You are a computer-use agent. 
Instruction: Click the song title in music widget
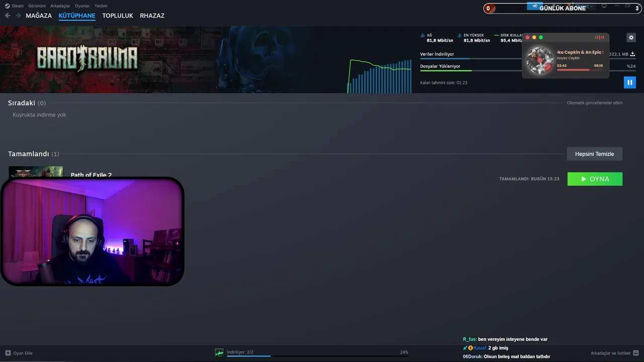tap(580, 52)
